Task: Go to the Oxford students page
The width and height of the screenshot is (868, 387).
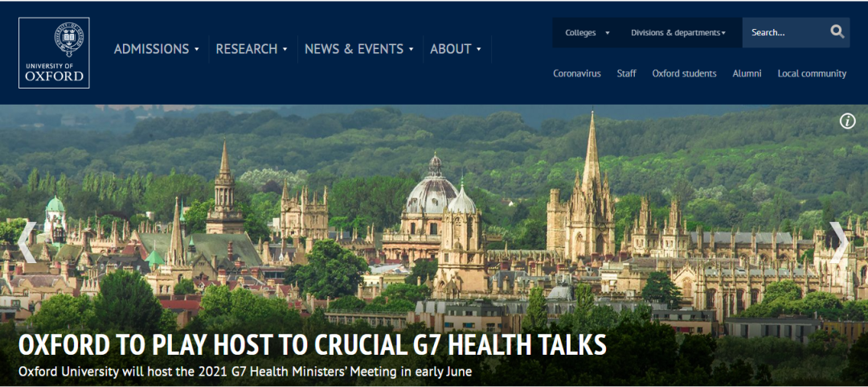Action: [x=684, y=73]
